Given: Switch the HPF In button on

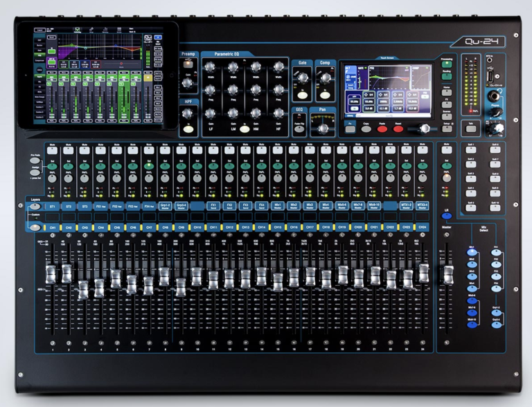Looking at the screenshot, I should click(x=188, y=129).
